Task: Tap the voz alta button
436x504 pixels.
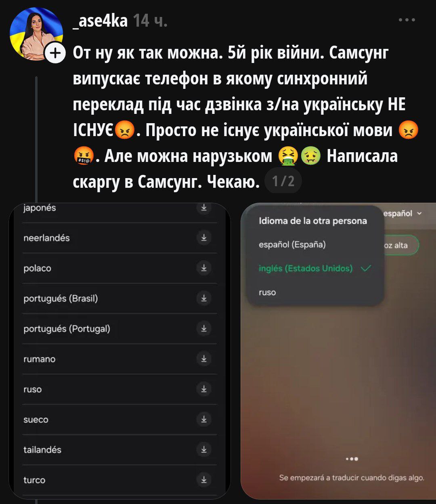Action: [x=400, y=245]
